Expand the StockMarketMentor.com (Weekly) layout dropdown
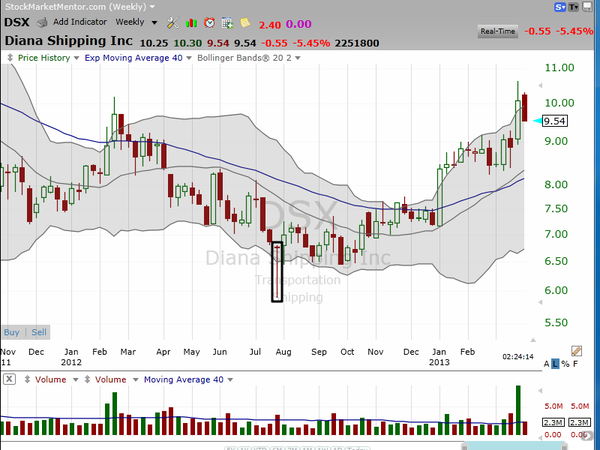Image resolution: width=600 pixels, height=450 pixels. (x=152, y=7)
